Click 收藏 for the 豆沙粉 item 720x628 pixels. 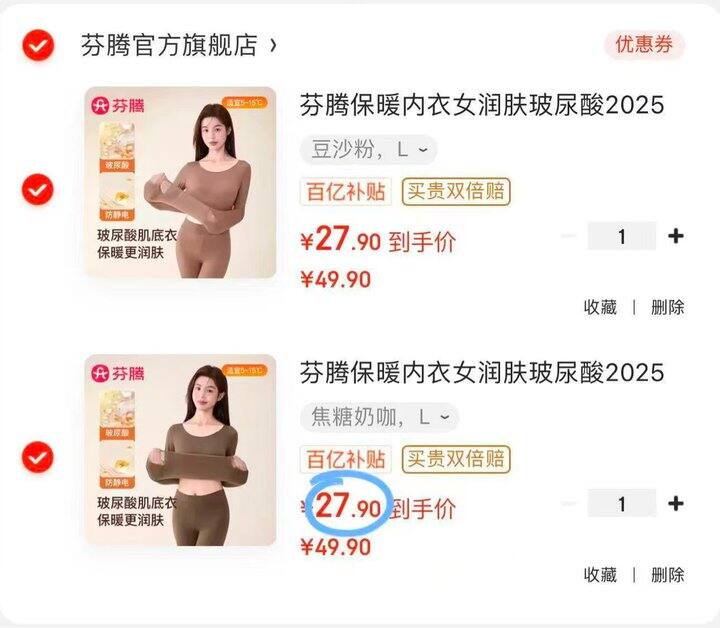pyautogui.click(x=600, y=307)
